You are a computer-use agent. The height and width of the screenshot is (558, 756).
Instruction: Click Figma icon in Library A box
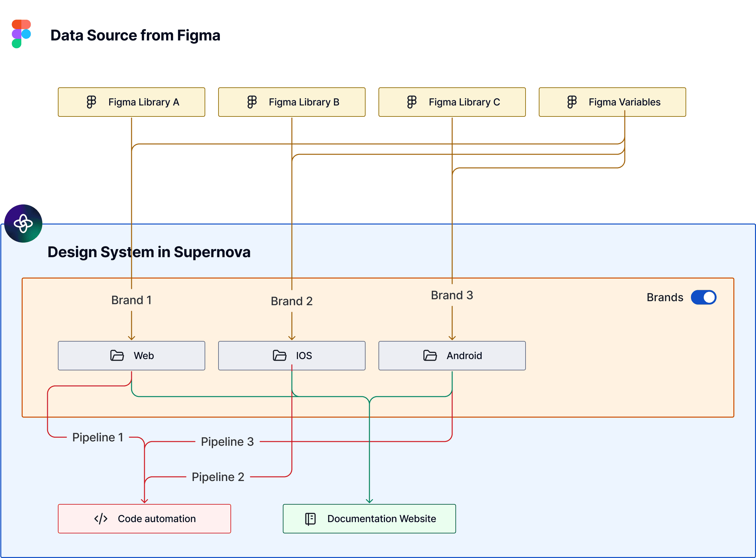(x=91, y=102)
